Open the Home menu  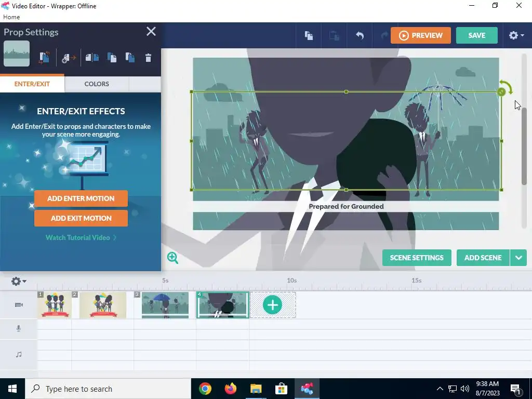11,17
